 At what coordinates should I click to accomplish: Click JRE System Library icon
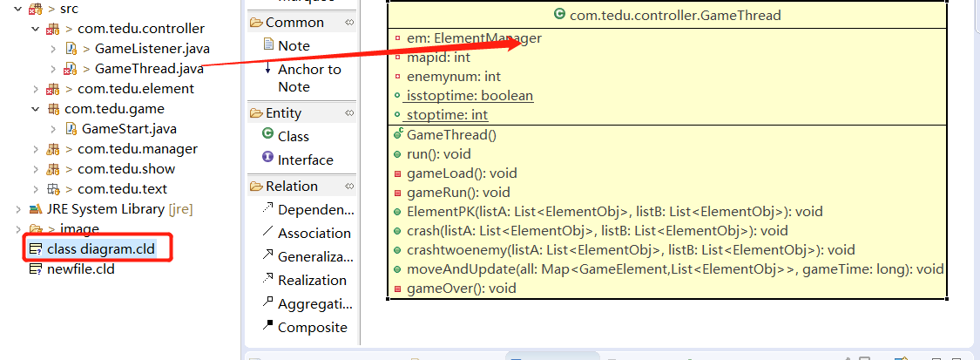click(36, 208)
